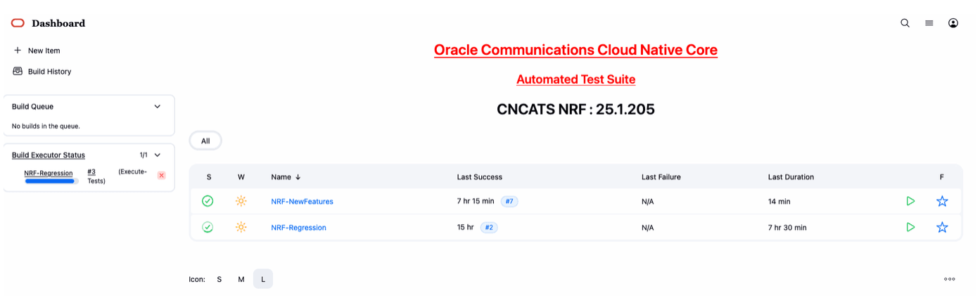Open the New Item page
The height and width of the screenshot is (296, 980).
(x=44, y=51)
